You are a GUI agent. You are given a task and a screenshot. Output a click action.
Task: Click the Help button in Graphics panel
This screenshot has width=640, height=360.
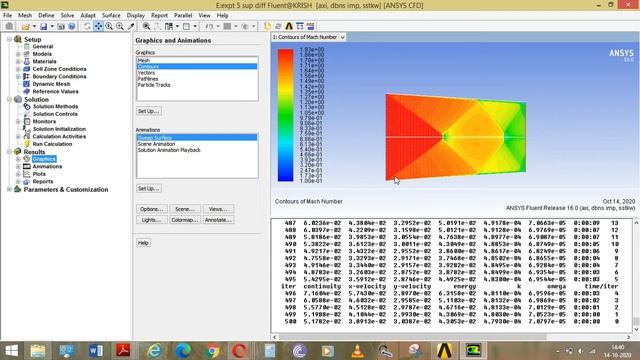(x=143, y=243)
